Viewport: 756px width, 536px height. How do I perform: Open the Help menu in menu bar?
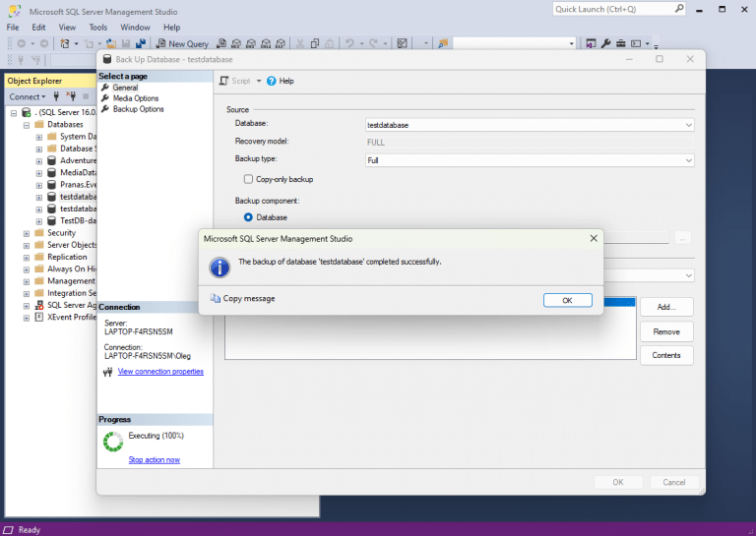coord(171,28)
